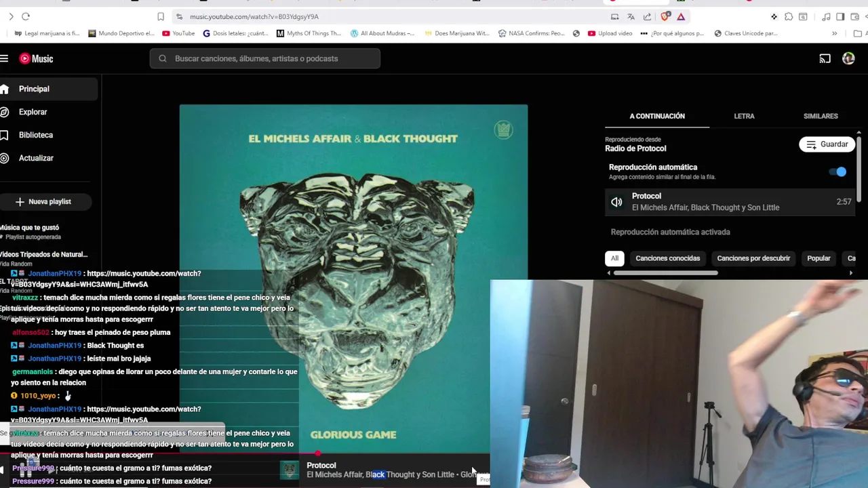Viewport: 868px width, 488px height.
Task: Click the Actualizar upgrade icon
Action: point(4,158)
